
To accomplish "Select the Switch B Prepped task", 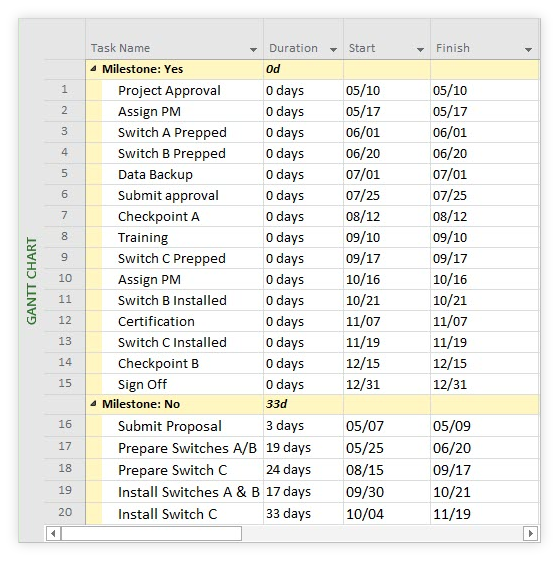I will pos(172,153).
